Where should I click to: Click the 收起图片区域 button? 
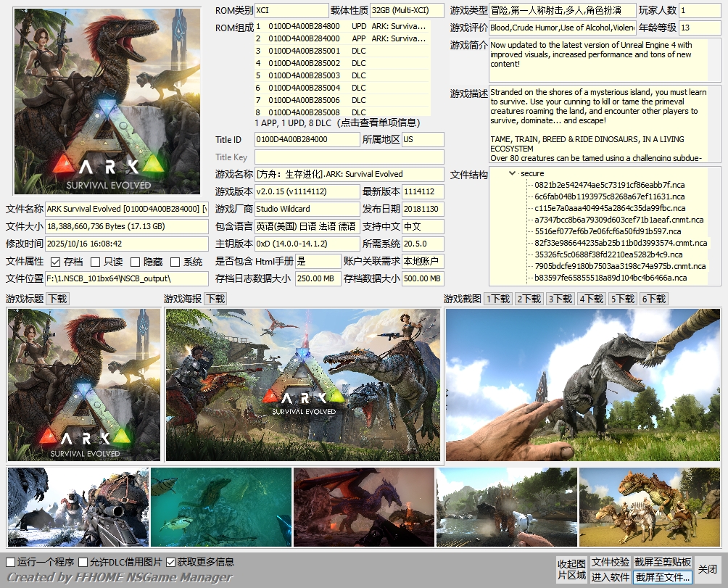(x=571, y=570)
